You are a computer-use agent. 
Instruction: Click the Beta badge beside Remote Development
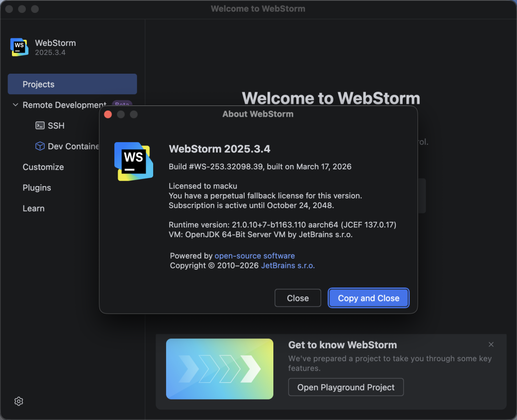pos(122,103)
